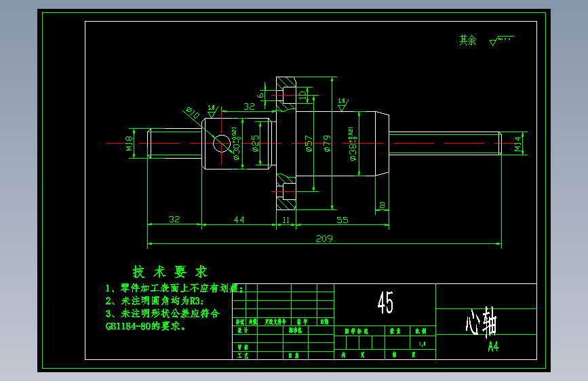Select the ø38 toleranced diameter dimension
This screenshot has width=588, height=381.
pos(353,144)
